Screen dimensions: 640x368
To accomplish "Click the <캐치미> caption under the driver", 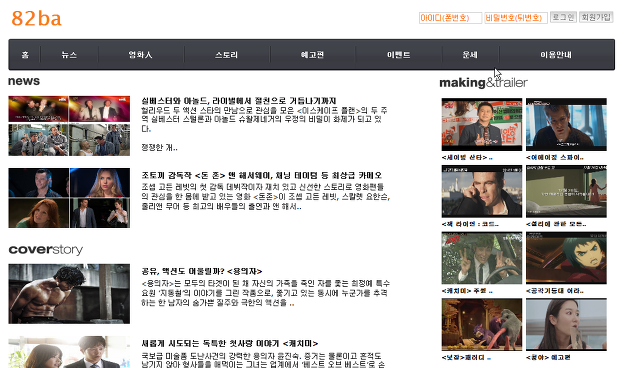I will point(467,291).
